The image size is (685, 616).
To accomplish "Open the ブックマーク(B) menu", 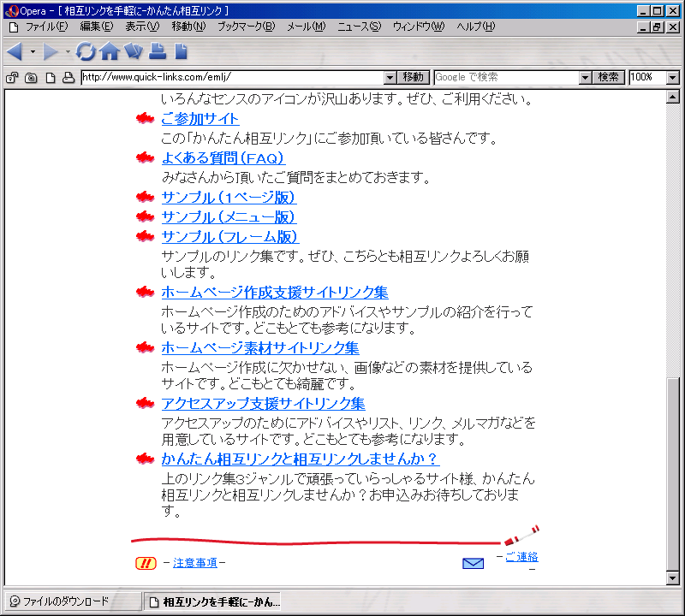I will 247,27.
